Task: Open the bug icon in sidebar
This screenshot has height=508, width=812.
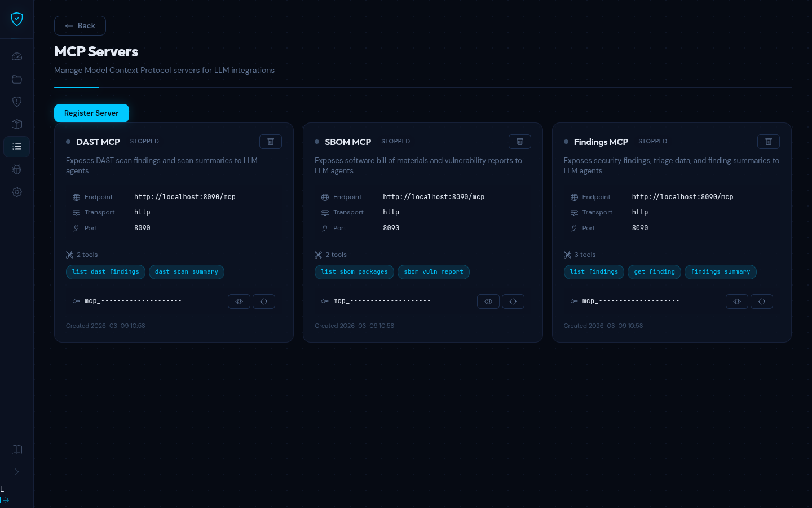Action: coord(17,169)
